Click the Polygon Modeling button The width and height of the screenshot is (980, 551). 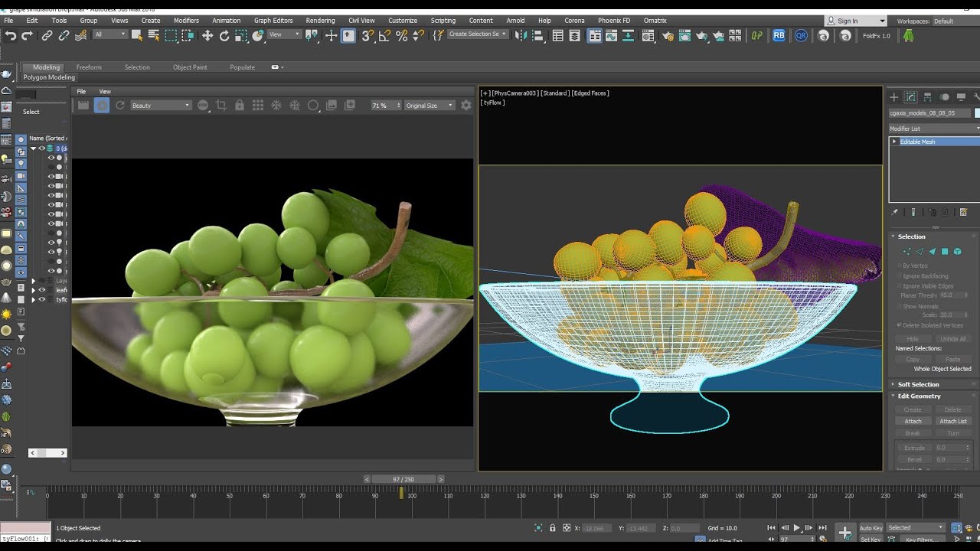tap(49, 77)
